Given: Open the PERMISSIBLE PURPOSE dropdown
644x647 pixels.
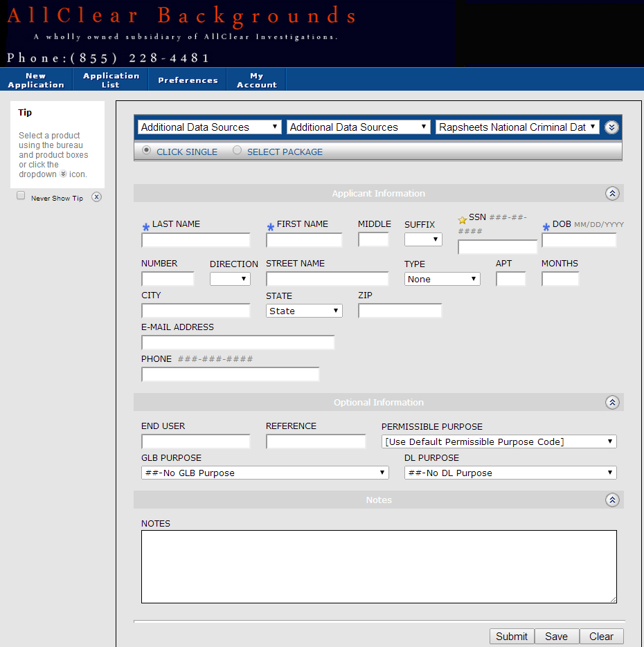Looking at the screenshot, I should click(499, 441).
